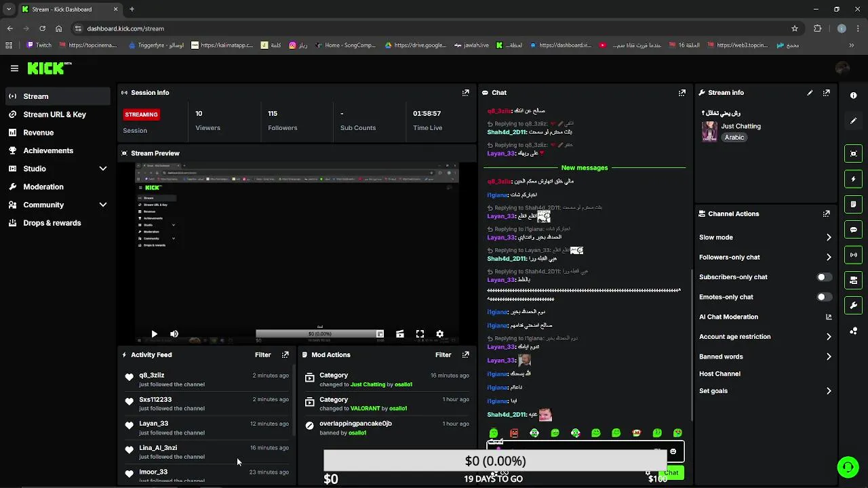Click Host Channel action
The width and height of the screenshot is (868, 488).
coord(719,373)
